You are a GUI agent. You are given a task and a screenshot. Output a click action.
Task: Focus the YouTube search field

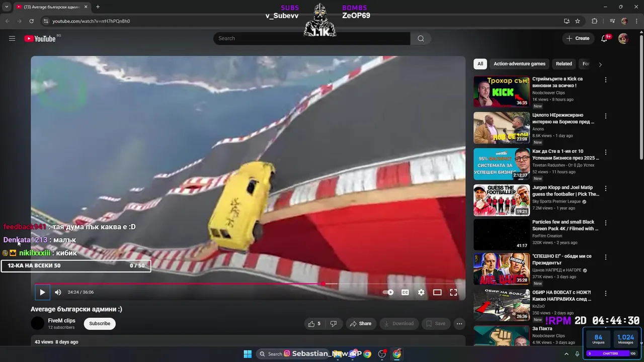312,38
